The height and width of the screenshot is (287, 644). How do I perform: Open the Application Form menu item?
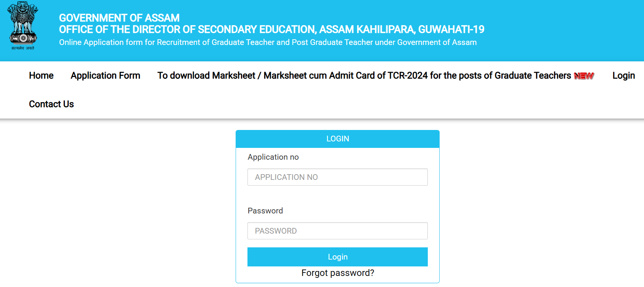(x=105, y=75)
